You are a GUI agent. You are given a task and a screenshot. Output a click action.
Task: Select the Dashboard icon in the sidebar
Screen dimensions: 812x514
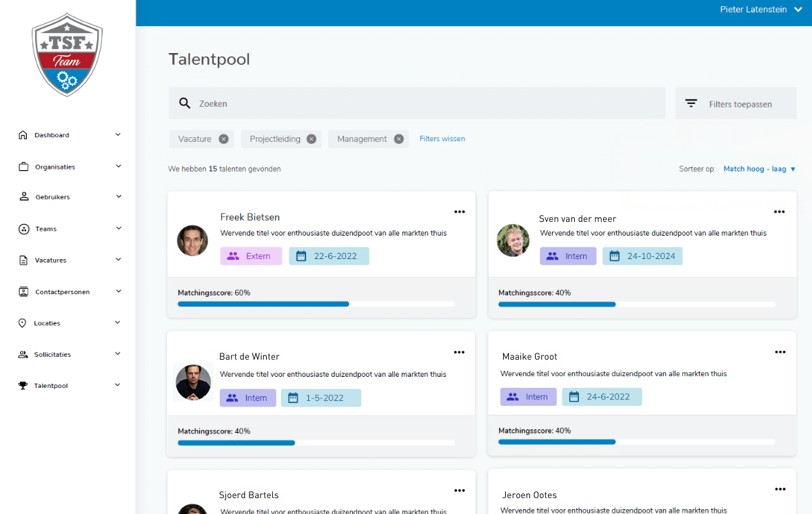click(x=22, y=135)
